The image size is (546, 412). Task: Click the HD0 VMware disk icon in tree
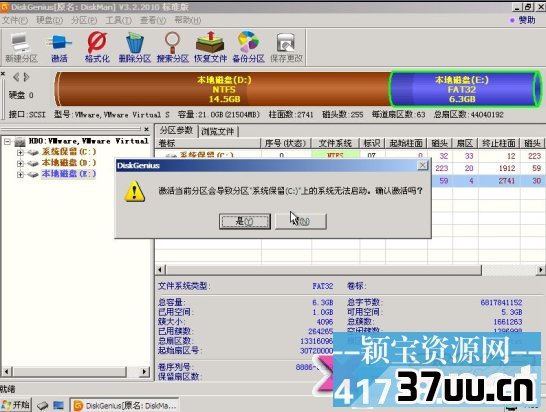tap(20, 141)
